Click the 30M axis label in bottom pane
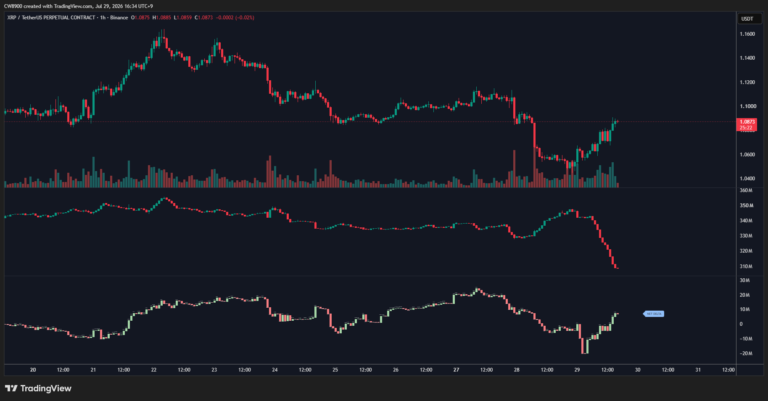The width and height of the screenshot is (768, 401). pyautogui.click(x=745, y=281)
